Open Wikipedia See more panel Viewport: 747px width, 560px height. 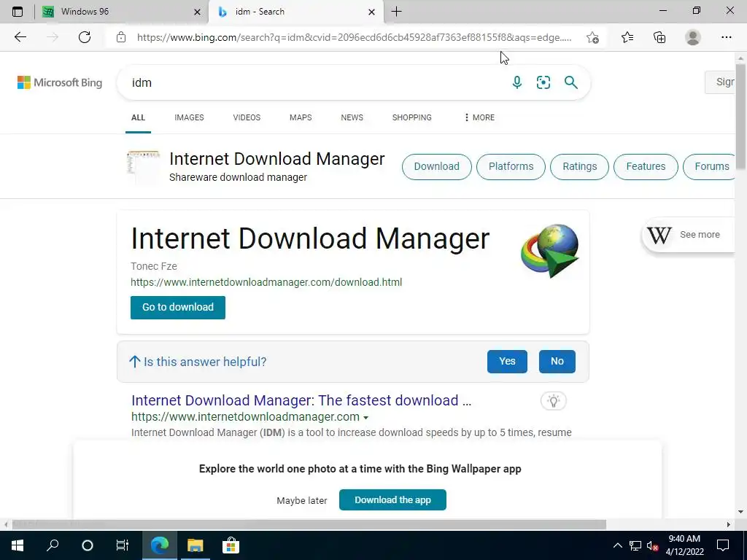tap(689, 234)
